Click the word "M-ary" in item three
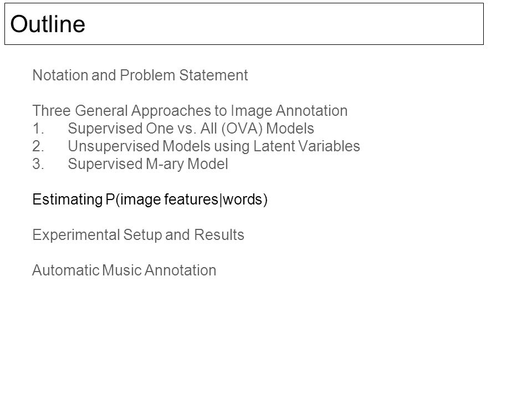Image resolution: width=532 pixels, height=399 pixels. point(165,165)
